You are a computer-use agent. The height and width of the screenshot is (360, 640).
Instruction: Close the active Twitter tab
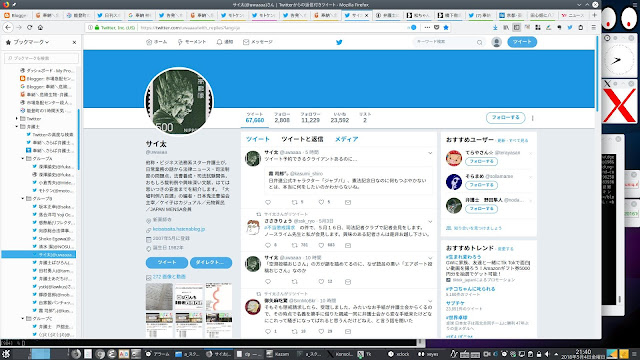click(x=366, y=15)
